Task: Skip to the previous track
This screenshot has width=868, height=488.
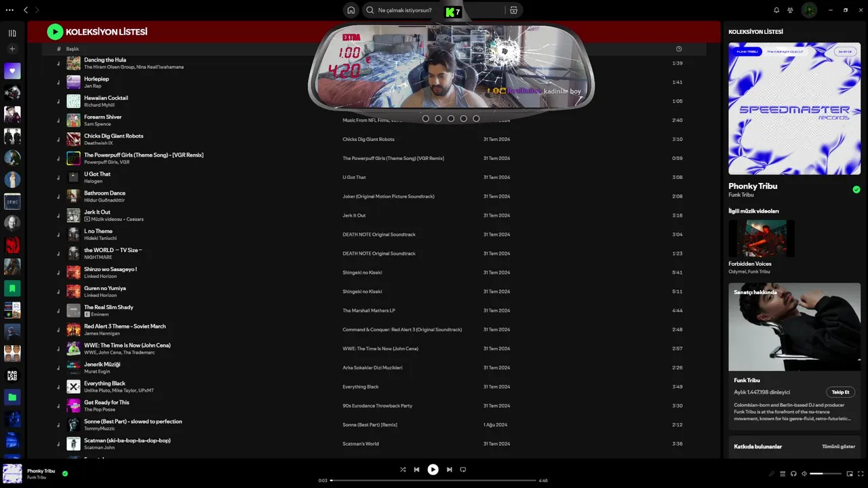Action: click(416, 469)
